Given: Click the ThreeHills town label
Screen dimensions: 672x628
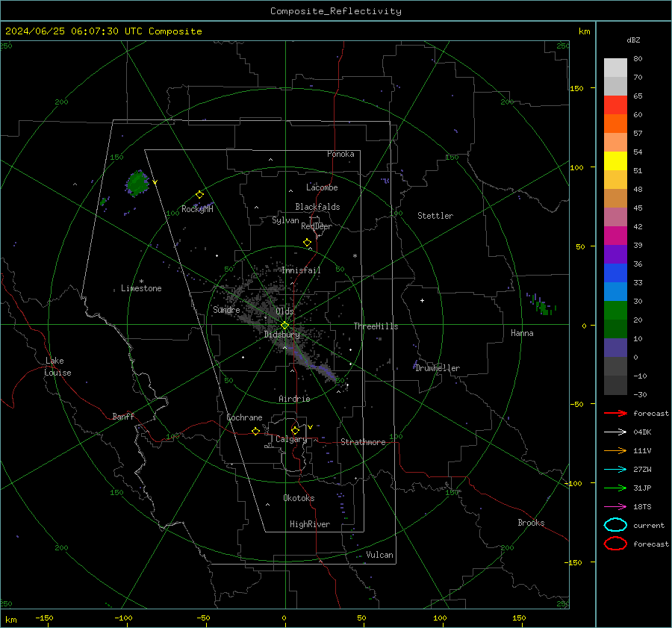Looking at the screenshot, I should [376, 326].
